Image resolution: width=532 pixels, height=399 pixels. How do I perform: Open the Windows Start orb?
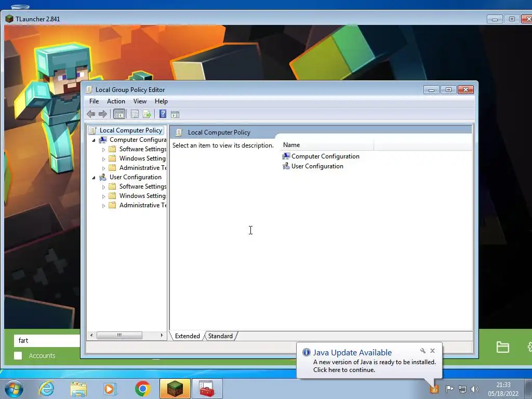(14, 389)
